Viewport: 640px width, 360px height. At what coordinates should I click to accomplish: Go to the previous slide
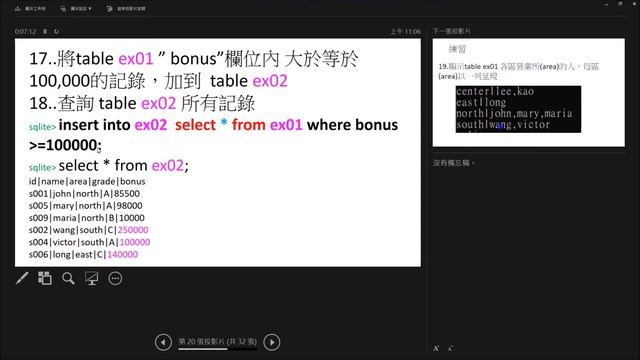[163, 342]
